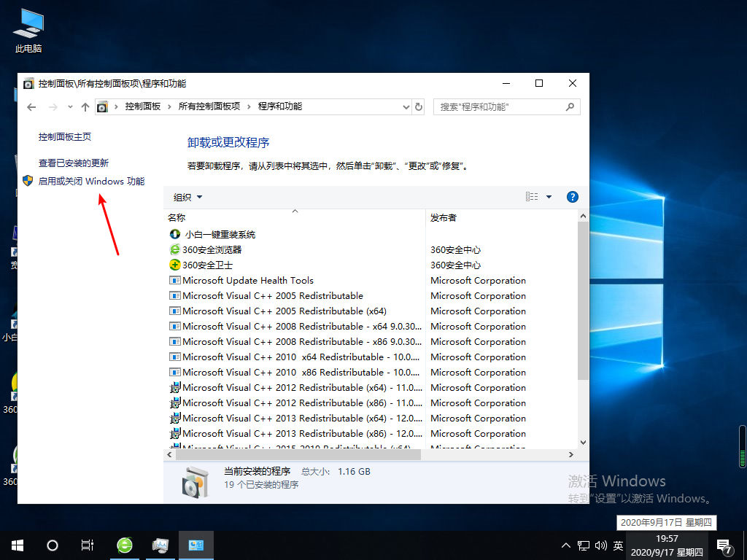Viewport: 747px width, 560px height.
Task: Click the Up one level arrow
Action: [x=85, y=107]
